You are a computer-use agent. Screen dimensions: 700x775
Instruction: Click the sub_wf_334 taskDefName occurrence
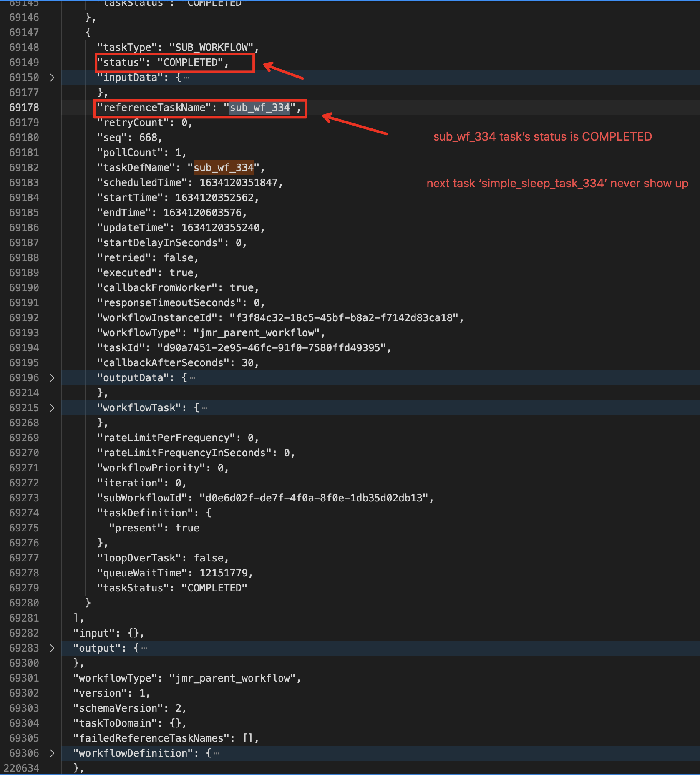coord(223,167)
